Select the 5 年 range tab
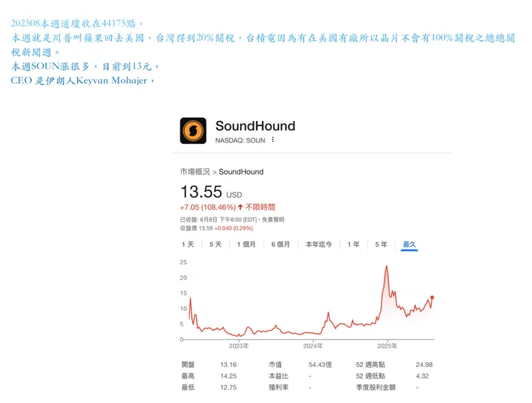 tap(381, 245)
